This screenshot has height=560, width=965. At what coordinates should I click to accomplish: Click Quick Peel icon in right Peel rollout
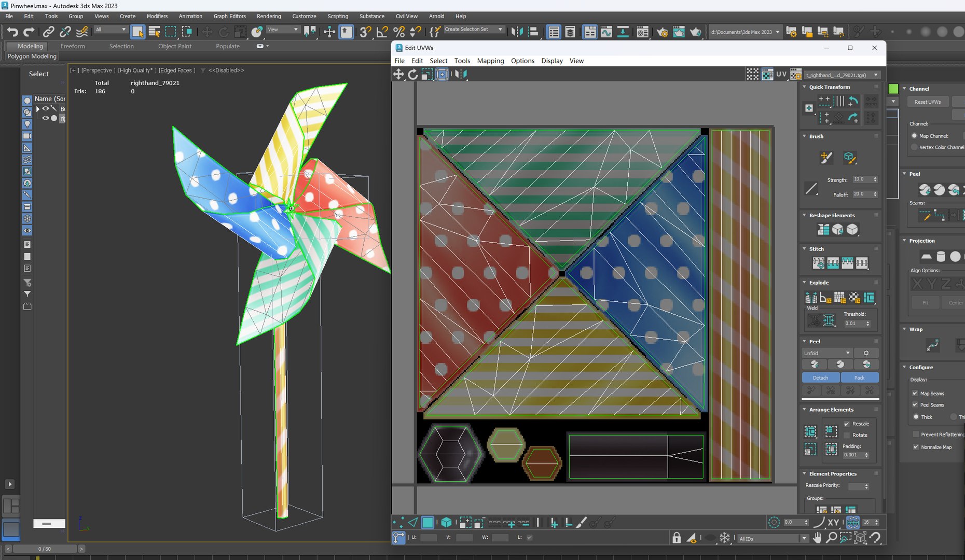point(925,190)
